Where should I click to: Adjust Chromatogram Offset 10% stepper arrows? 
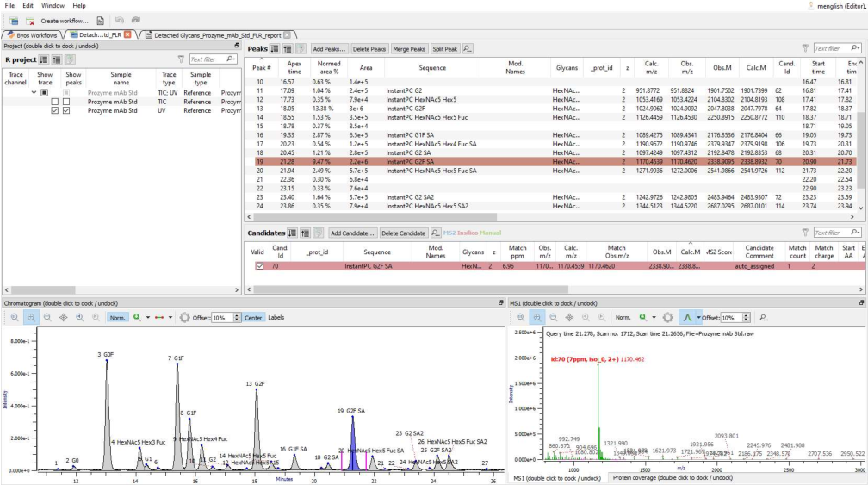237,317
